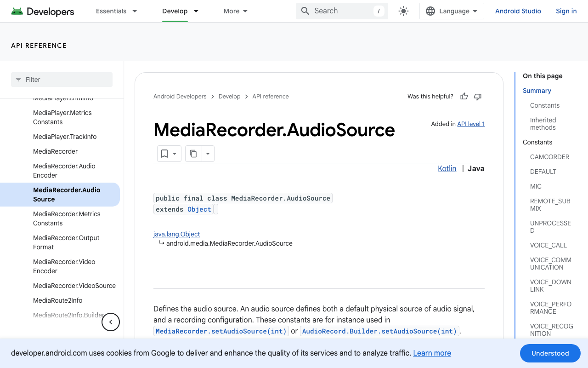
Task: Select MediaRecorder.AudioSource in sidebar
Action: coord(60,195)
